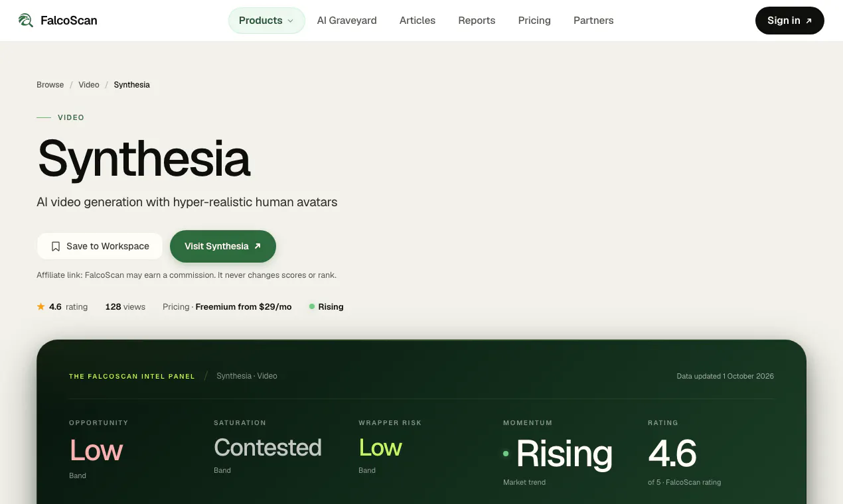Go to the Articles section

tap(418, 21)
